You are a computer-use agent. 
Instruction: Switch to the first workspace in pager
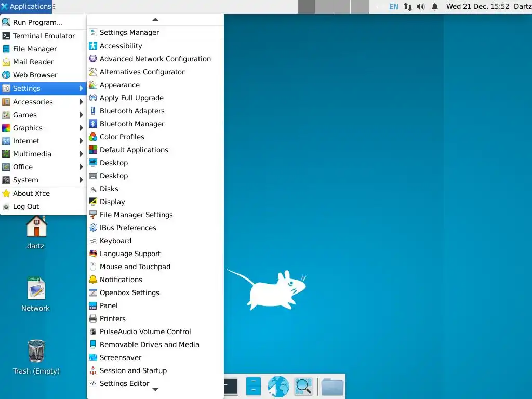306,6
